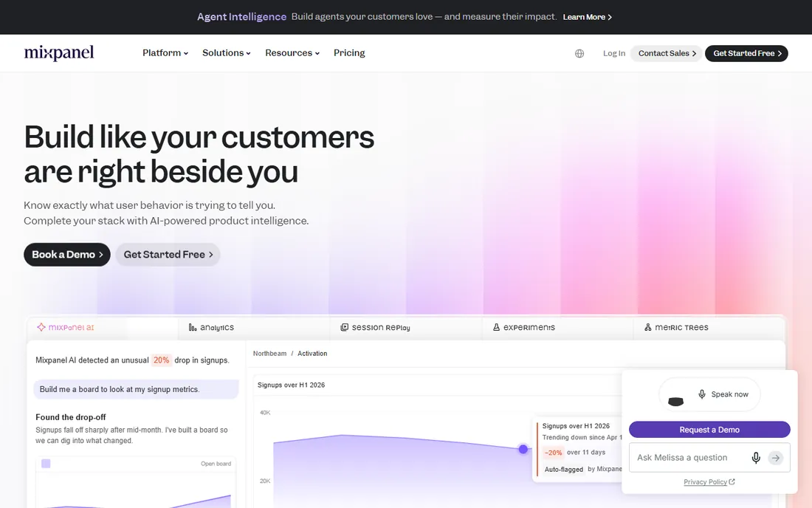Click the Request a Demo button
The image size is (812, 508).
coord(709,430)
